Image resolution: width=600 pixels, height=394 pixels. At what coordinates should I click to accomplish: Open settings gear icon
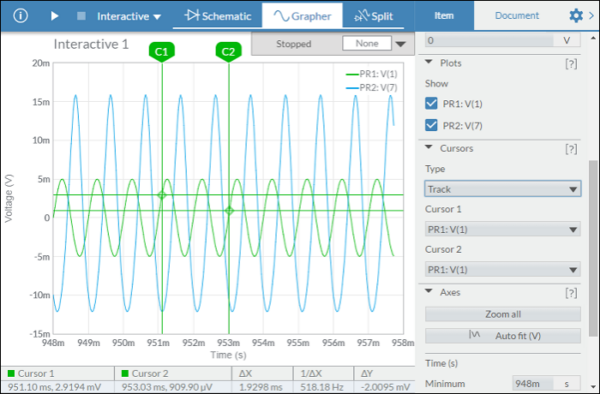pos(576,16)
